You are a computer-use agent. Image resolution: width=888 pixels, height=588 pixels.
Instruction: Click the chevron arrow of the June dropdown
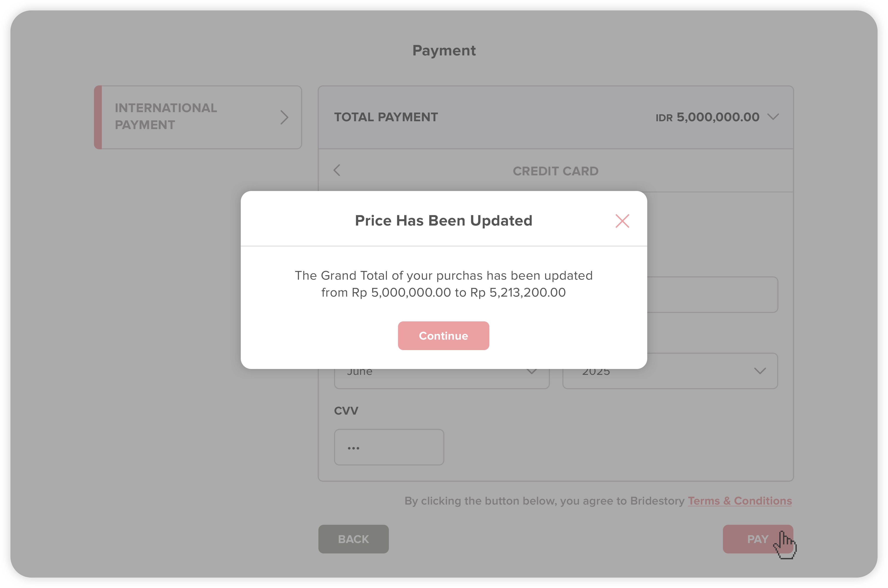[532, 372]
